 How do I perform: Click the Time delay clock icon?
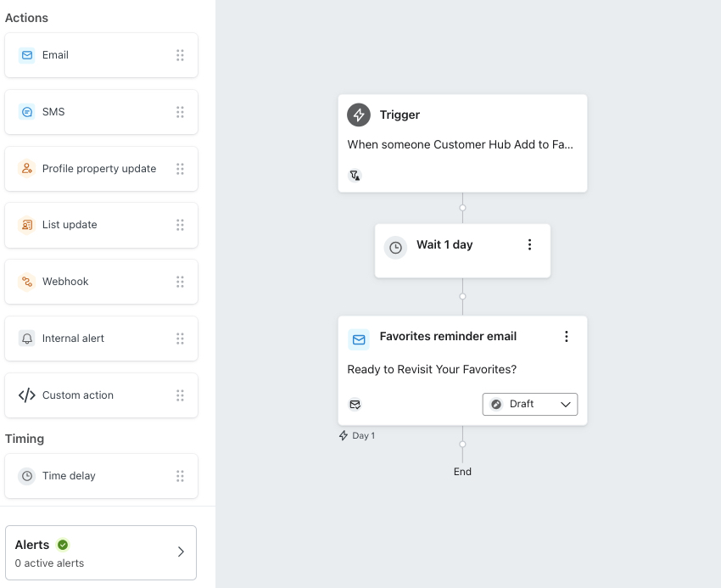point(27,476)
